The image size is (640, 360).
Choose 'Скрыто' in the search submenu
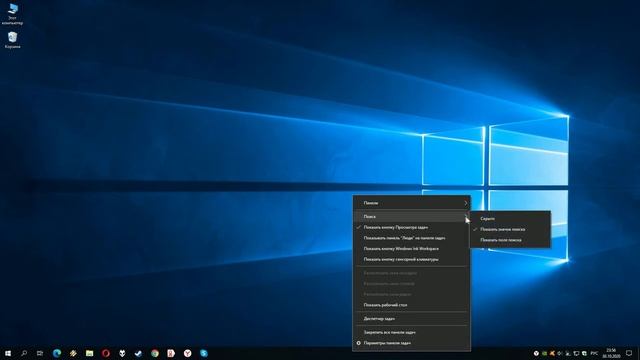pos(510,219)
